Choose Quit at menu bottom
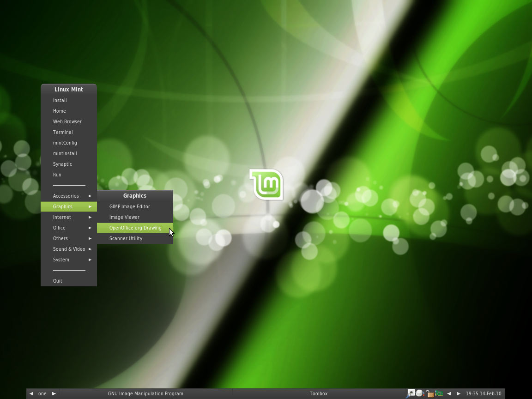Screen dimensions: 532x399 [68, 281]
